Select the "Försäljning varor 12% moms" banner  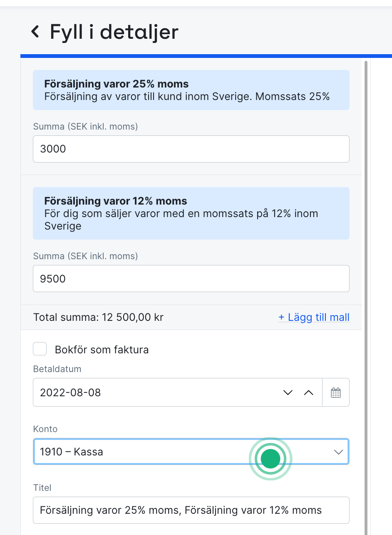pos(191,213)
